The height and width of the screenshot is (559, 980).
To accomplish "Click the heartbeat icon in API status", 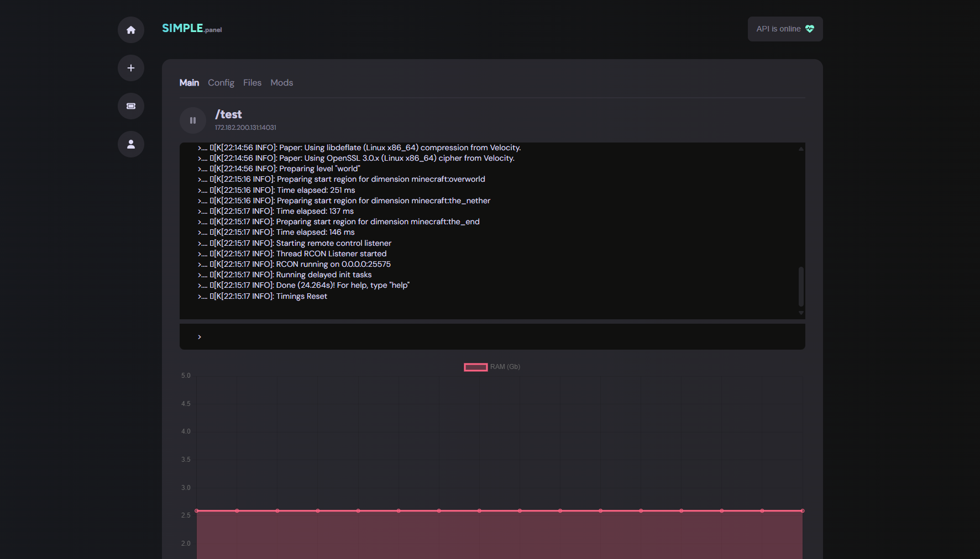I will tap(810, 29).
